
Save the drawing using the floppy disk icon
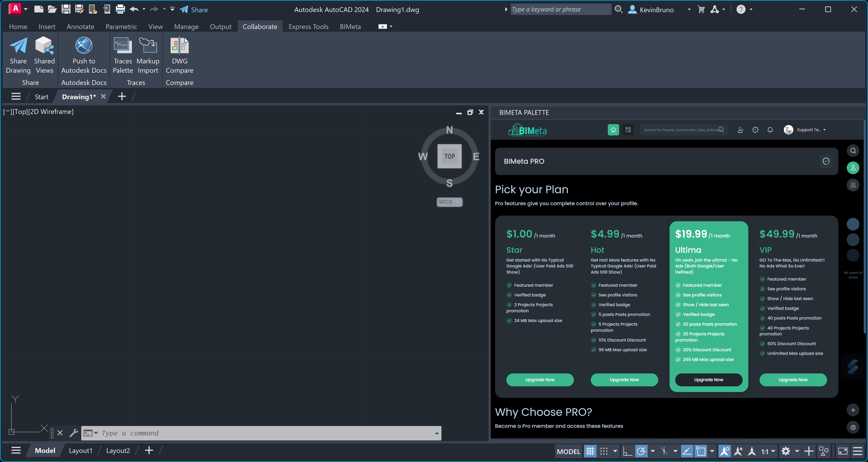coord(66,9)
